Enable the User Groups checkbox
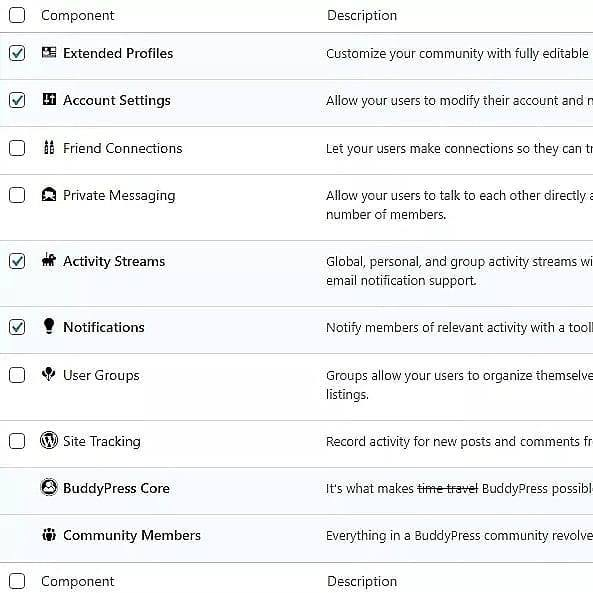The image size is (593, 593). coord(17,375)
